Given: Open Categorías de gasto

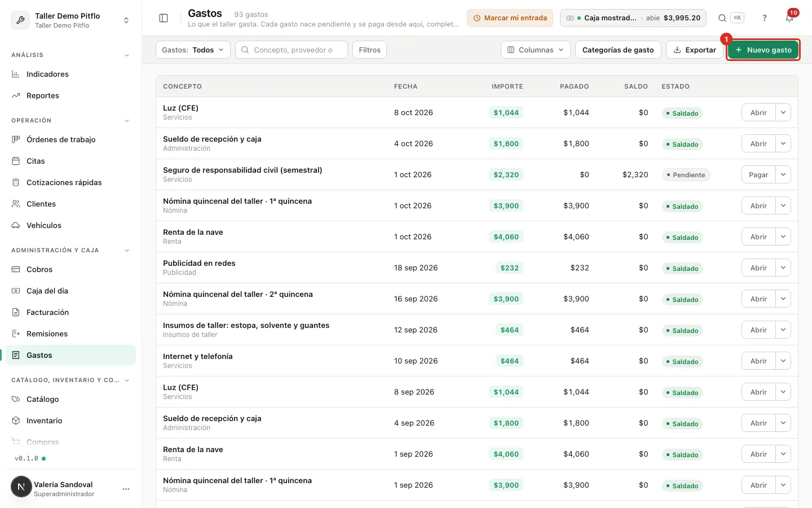Looking at the screenshot, I should (x=618, y=50).
